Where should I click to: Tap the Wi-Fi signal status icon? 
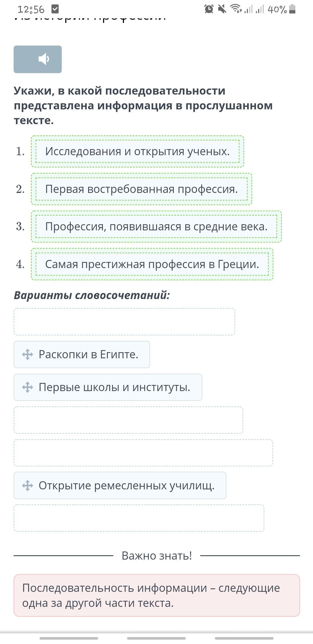click(x=236, y=9)
